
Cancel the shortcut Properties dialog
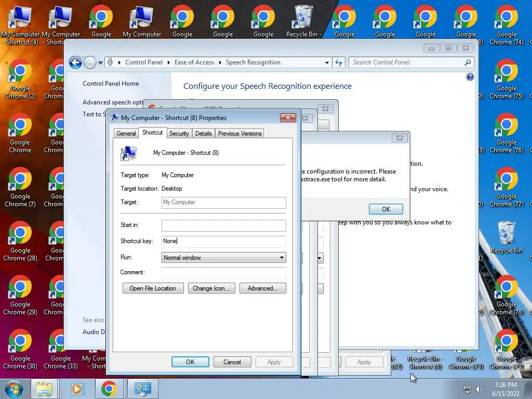point(232,362)
